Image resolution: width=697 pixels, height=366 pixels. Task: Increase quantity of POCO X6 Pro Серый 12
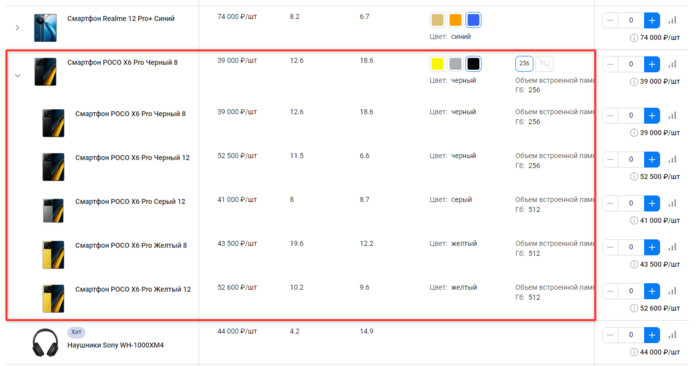[652, 203]
